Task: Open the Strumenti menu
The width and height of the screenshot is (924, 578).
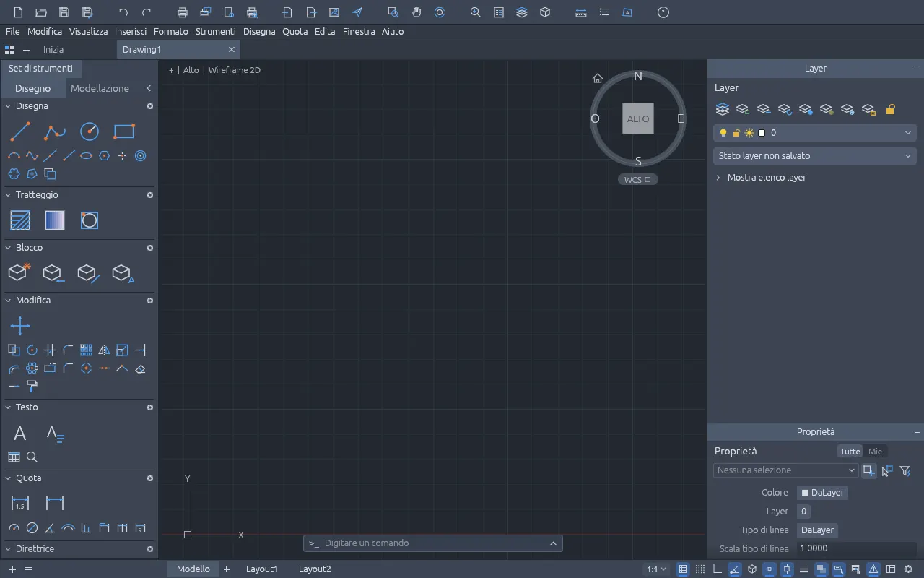Action: tap(215, 32)
